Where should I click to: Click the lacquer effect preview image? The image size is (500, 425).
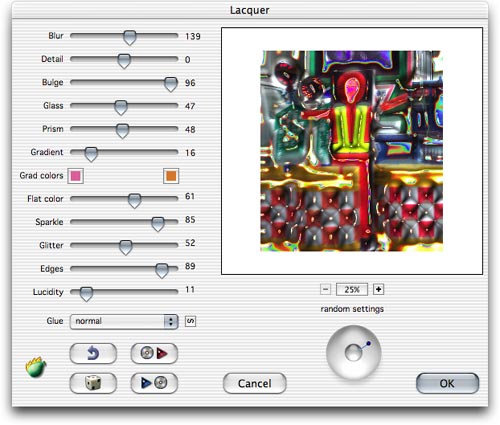point(352,151)
